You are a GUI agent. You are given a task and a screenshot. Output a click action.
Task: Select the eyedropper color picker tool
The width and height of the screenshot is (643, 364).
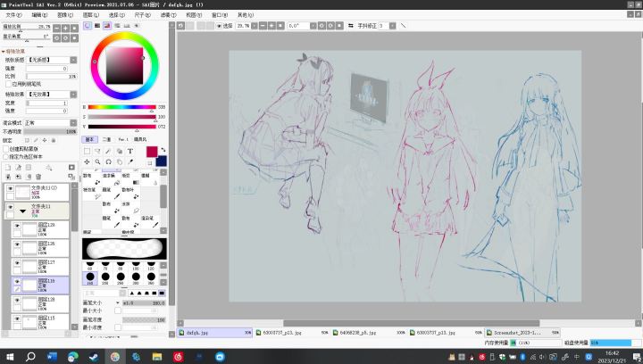coord(130,162)
